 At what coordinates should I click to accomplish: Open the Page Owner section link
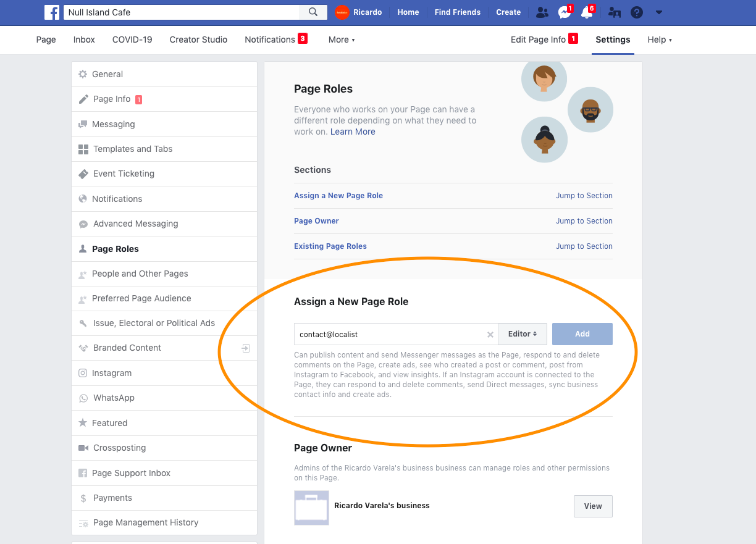pos(316,221)
